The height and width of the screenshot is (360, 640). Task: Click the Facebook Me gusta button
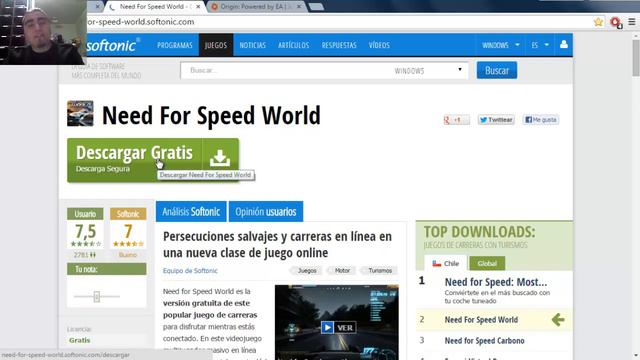click(541, 120)
